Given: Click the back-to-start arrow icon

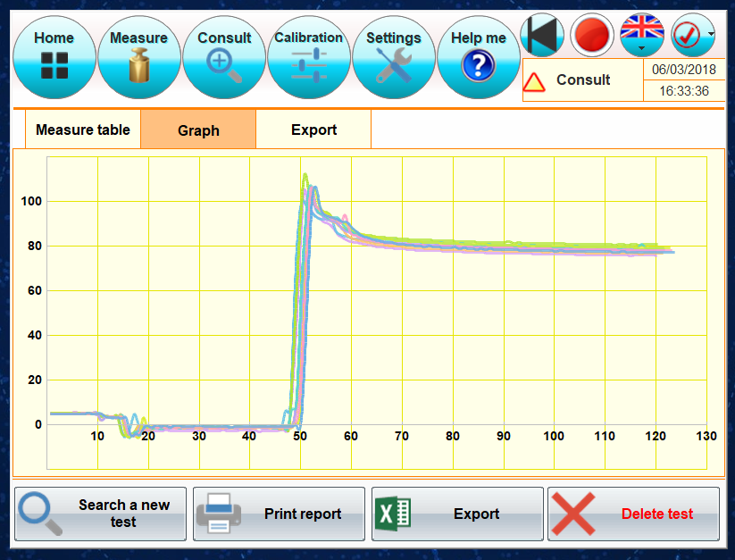Looking at the screenshot, I should pos(542,35).
